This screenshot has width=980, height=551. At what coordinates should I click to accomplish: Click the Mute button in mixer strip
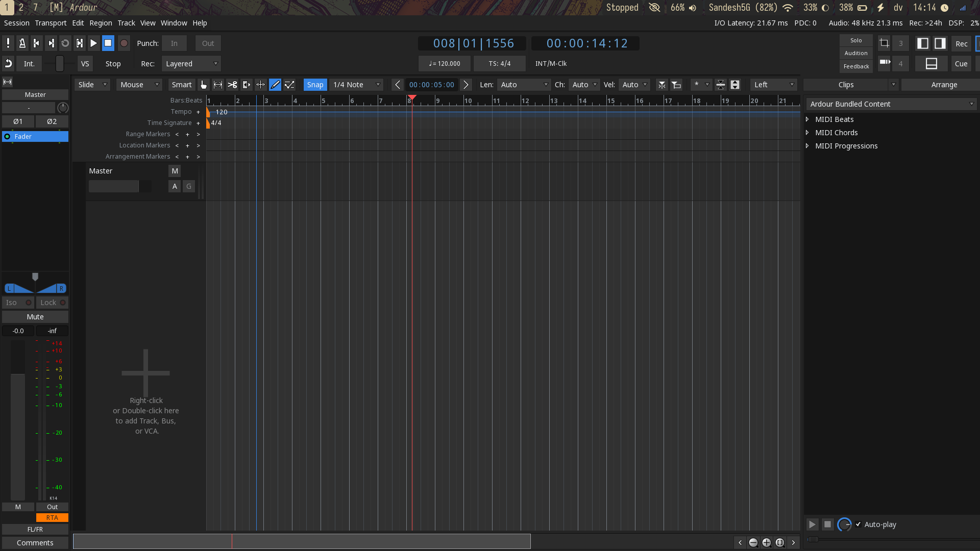pos(35,317)
